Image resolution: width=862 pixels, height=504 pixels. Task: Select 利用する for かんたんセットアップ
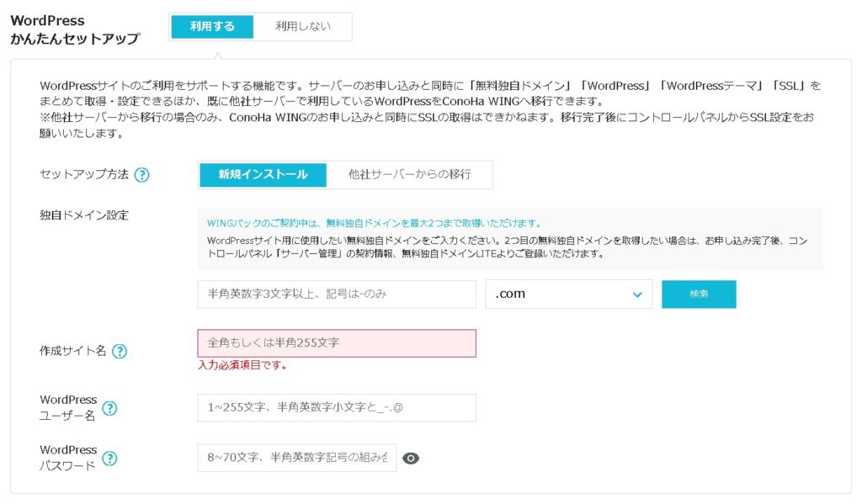pos(212,27)
